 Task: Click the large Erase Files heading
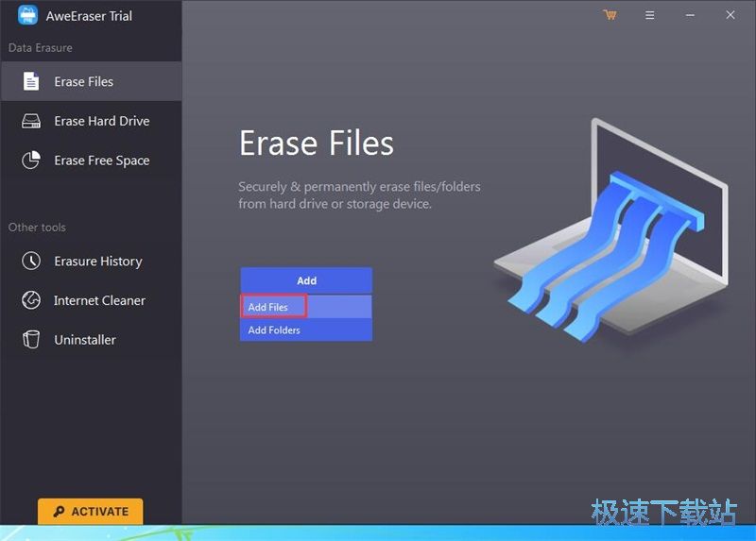point(317,144)
